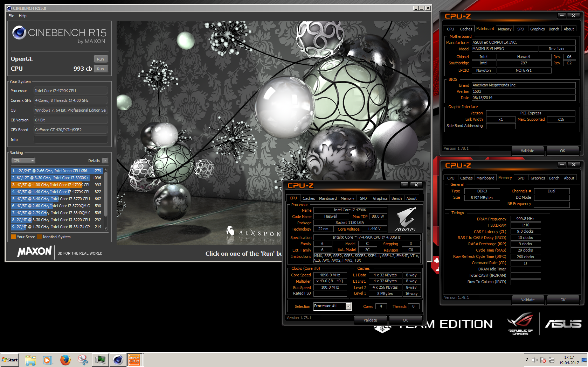Switch to Aorus CPU-Z taskbar button

point(134,360)
